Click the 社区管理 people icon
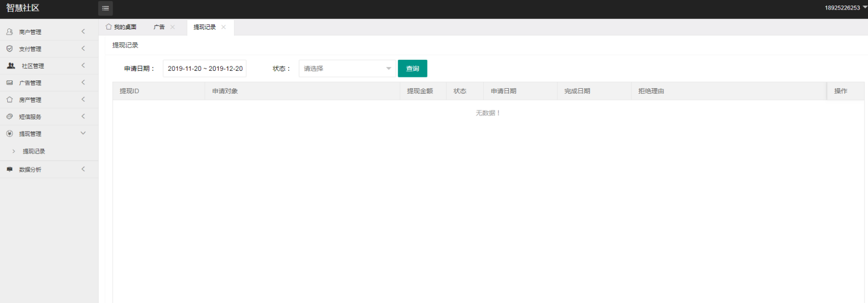Screen dimensions: 868x303 click(x=11, y=66)
